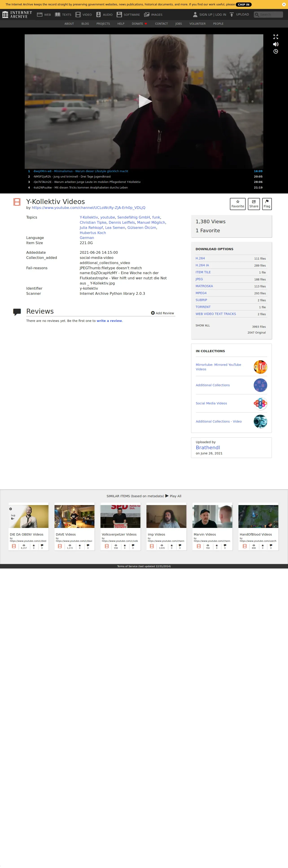Click the Additional Collections round icon
The image size is (288, 868).
[x=260, y=385]
